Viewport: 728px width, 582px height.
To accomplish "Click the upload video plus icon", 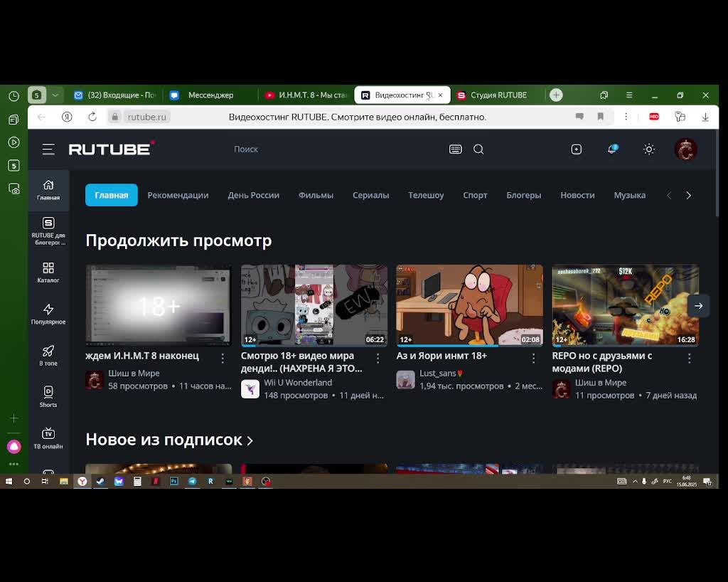I will coord(576,149).
